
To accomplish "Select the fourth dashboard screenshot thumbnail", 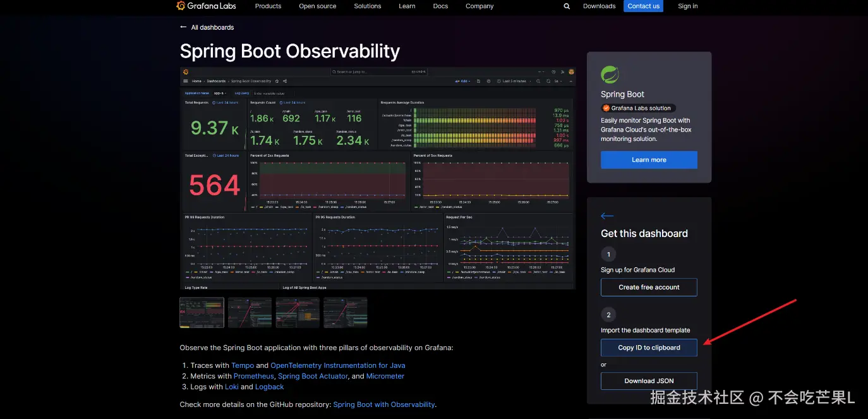I will (x=346, y=313).
